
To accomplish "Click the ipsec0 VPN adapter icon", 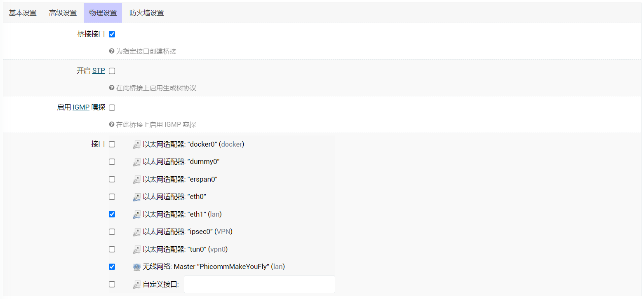I will tap(136, 232).
